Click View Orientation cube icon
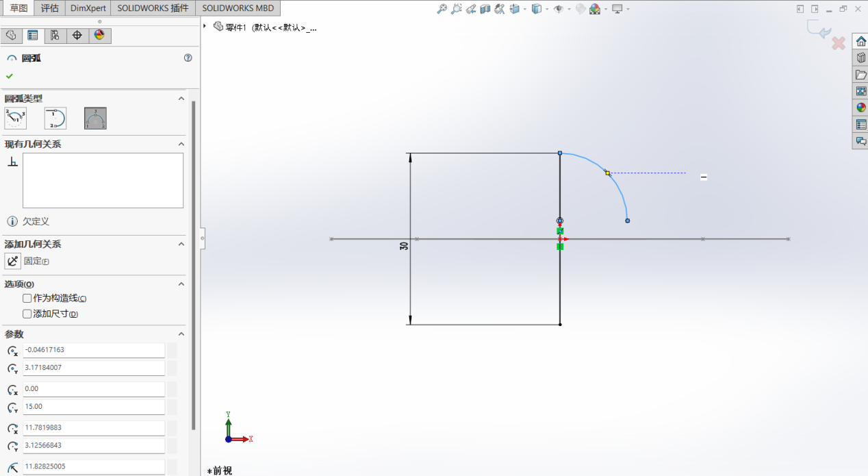 pos(515,9)
